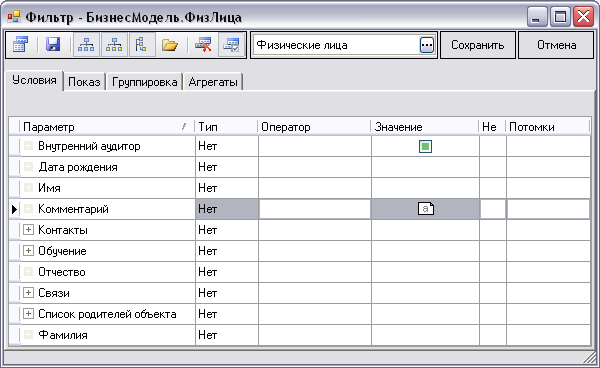Click the Отмена button
600x368 pixels.
556,45
